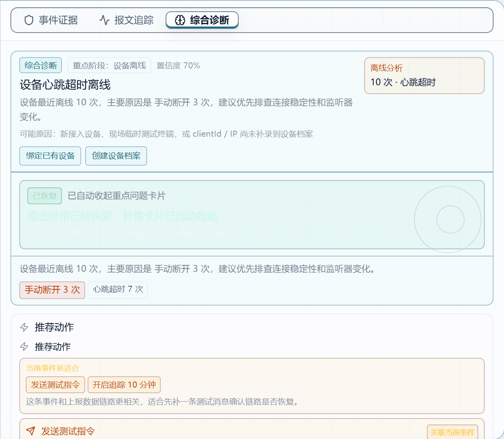Click the 综合诊断 badge in the diagnosis card
504x439 pixels.
pyautogui.click(x=41, y=66)
